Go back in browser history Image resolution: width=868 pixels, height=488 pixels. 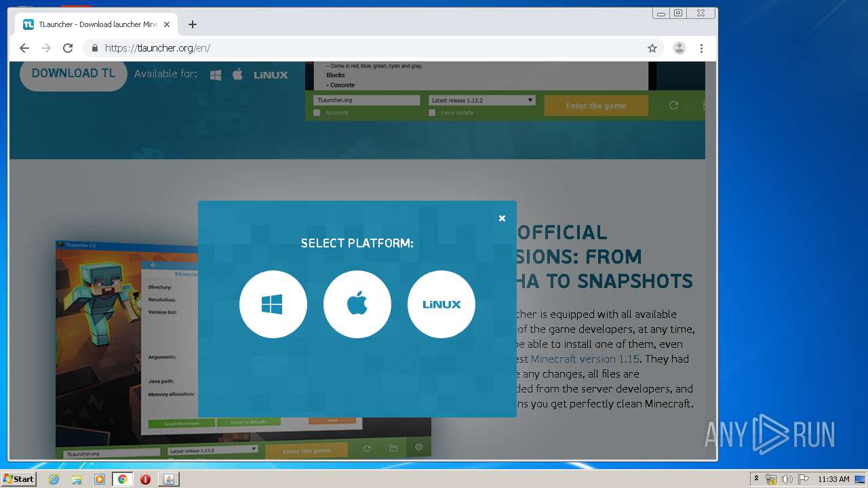(24, 48)
